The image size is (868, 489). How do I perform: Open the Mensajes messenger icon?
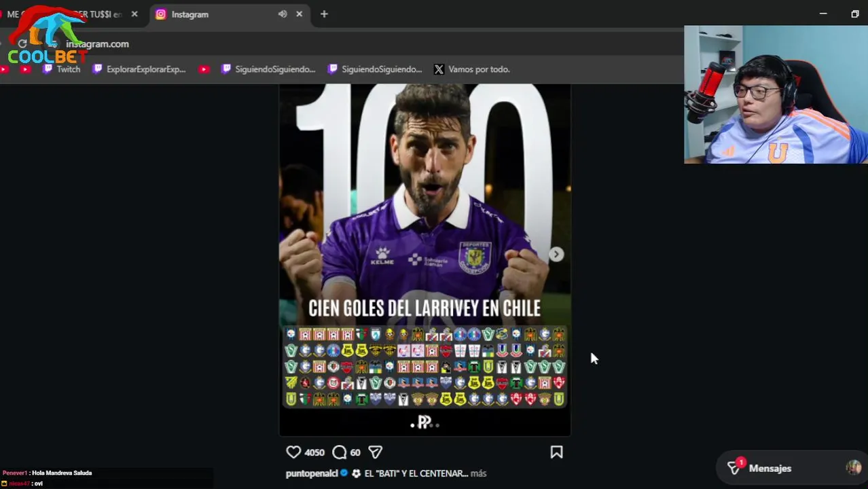734,468
